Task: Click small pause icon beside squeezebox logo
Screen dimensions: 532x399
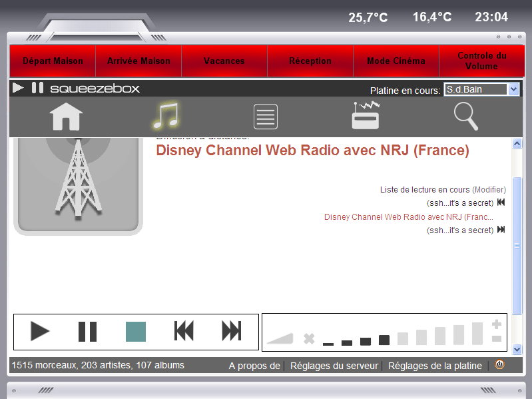Action: tap(37, 87)
